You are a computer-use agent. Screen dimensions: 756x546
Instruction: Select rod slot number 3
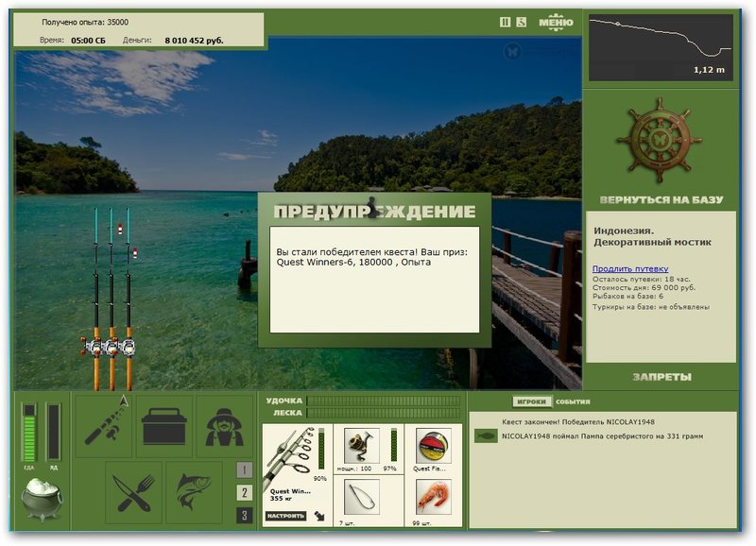click(x=245, y=515)
